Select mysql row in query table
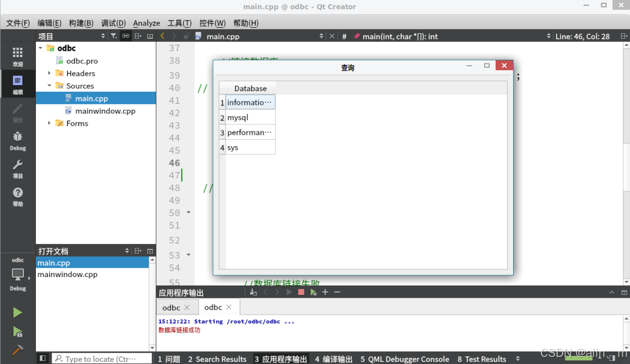The image size is (630, 364). 250,117
